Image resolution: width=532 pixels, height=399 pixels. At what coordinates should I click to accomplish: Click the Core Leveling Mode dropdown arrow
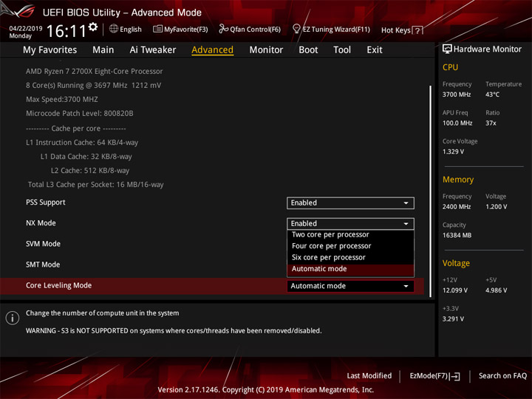406,286
